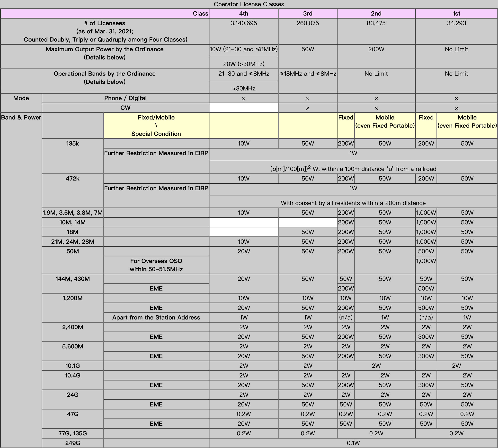Select the '3rd' class column header
Viewport: 498px width, 448px height.
308,14
